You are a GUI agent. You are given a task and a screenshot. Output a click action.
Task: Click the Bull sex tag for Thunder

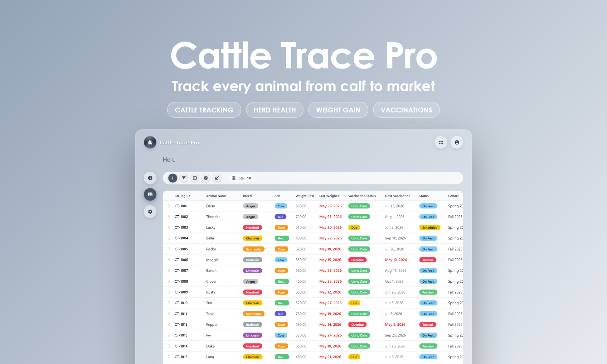coord(280,217)
